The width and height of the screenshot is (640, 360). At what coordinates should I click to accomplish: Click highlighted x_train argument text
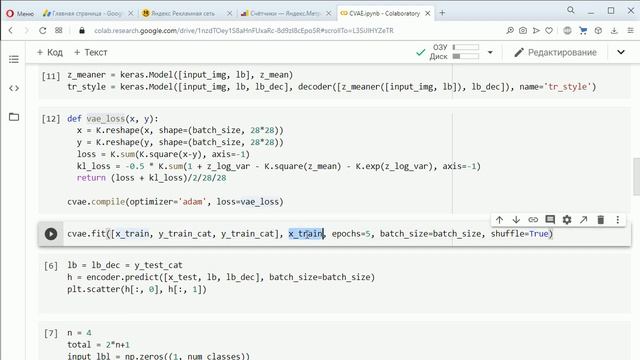pyautogui.click(x=306, y=234)
